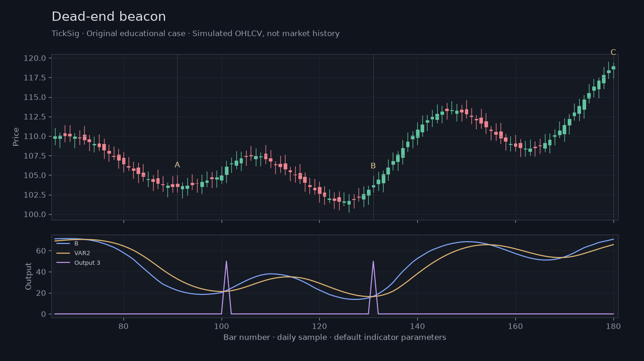Click price axis tick '110.0'
The width and height of the screenshot is (644, 361).
click(35, 137)
